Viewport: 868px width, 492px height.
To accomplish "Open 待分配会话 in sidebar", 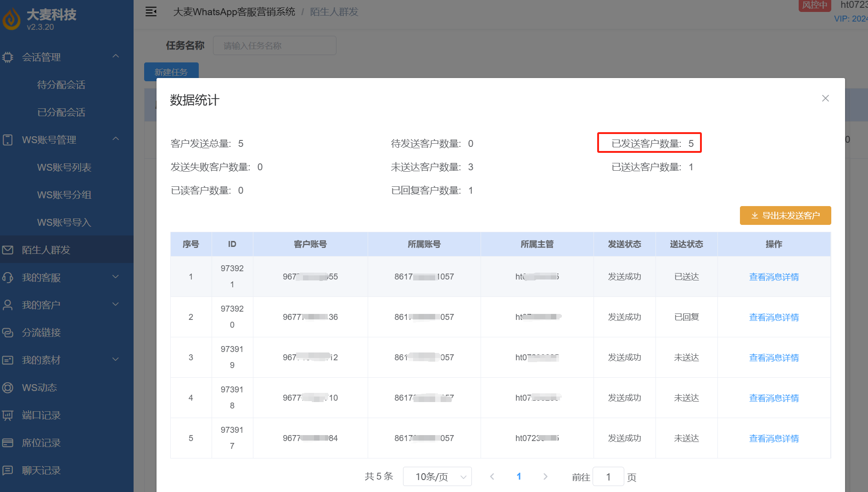I will point(61,85).
